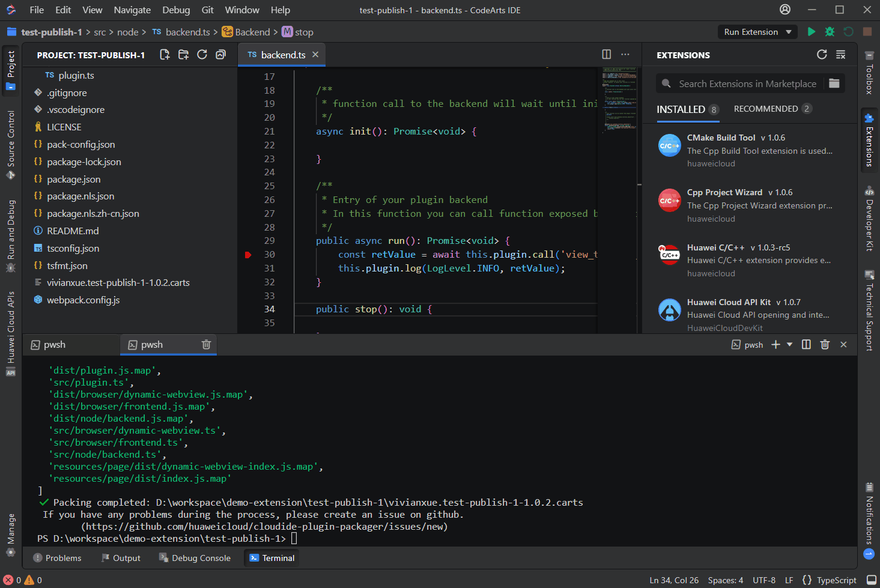Screen dimensions: 880x588
Task: Open the CMake Build Tool extension
Action: (721, 138)
